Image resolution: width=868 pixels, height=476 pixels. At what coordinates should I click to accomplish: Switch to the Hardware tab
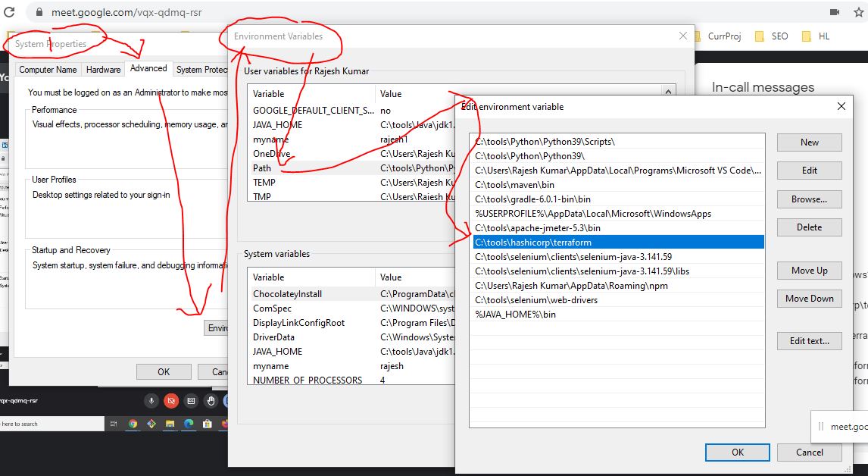(x=103, y=69)
